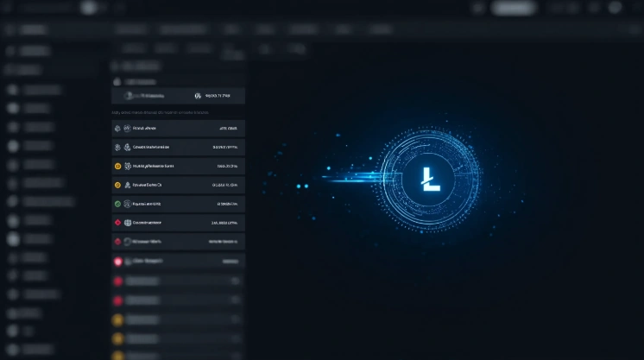Click the glowing Litecoin L emblem
Viewport: 644px width, 360px height.
[429, 180]
